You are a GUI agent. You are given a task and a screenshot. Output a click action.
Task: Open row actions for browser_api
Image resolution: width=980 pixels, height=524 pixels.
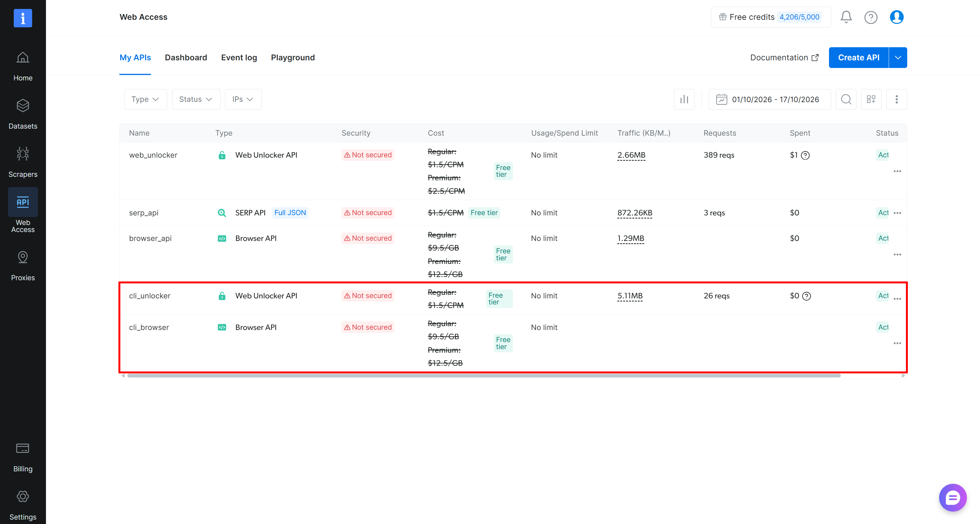(897, 254)
